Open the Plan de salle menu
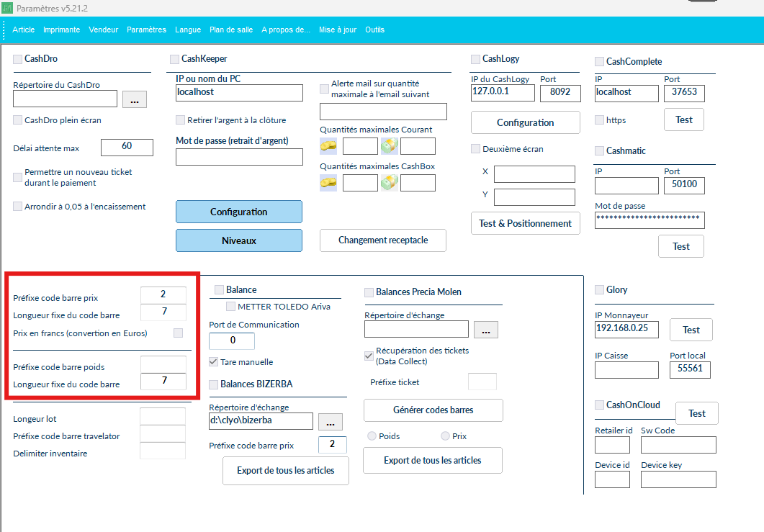 click(230, 30)
